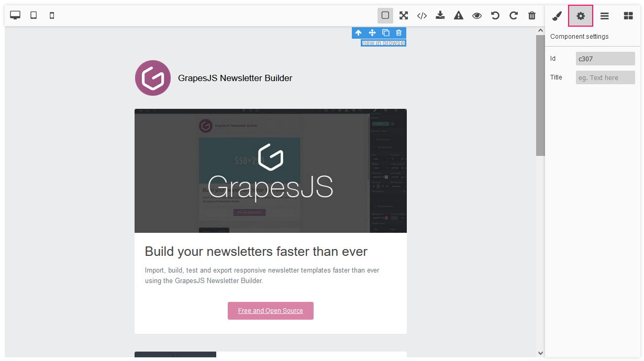Switch to desktop device preview
The width and height of the screenshot is (644, 361).
point(15,16)
